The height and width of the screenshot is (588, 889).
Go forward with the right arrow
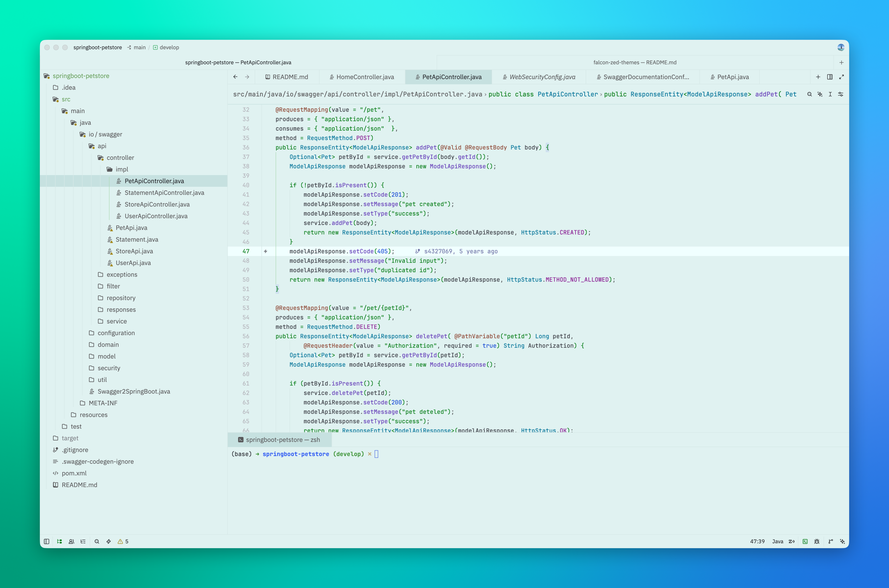click(247, 77)
